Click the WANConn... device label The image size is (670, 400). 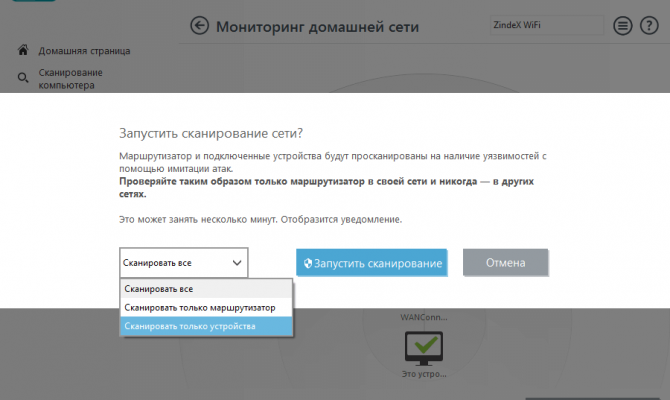click(x=423, y=317)
